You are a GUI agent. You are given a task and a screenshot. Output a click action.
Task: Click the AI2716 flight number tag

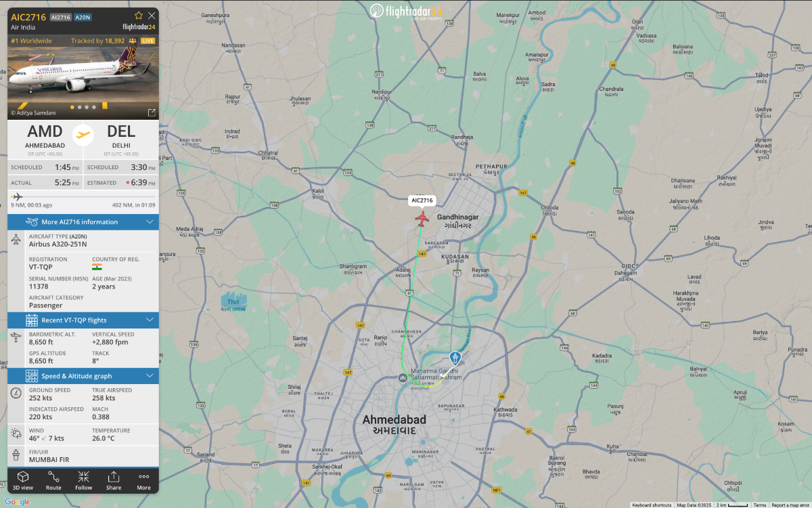tap(60, 17)
